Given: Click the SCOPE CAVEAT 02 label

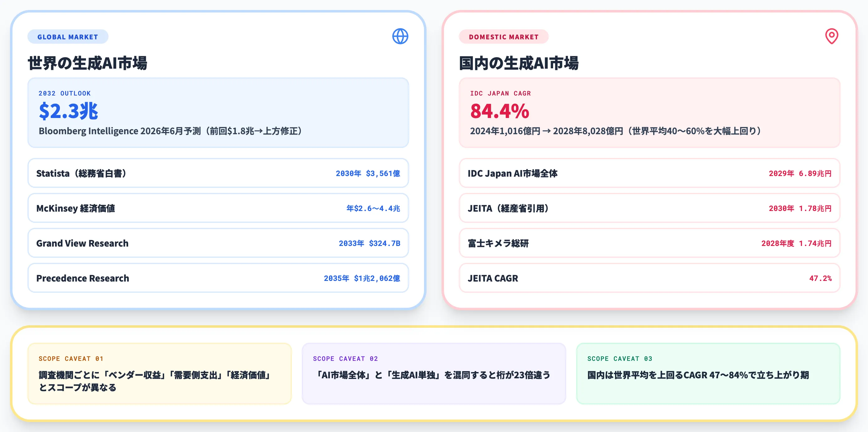Looking at the screenshot, I should coord(345,359).
